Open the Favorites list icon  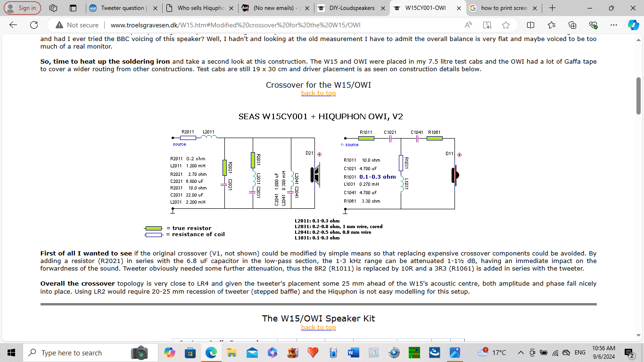click(552, 25)
